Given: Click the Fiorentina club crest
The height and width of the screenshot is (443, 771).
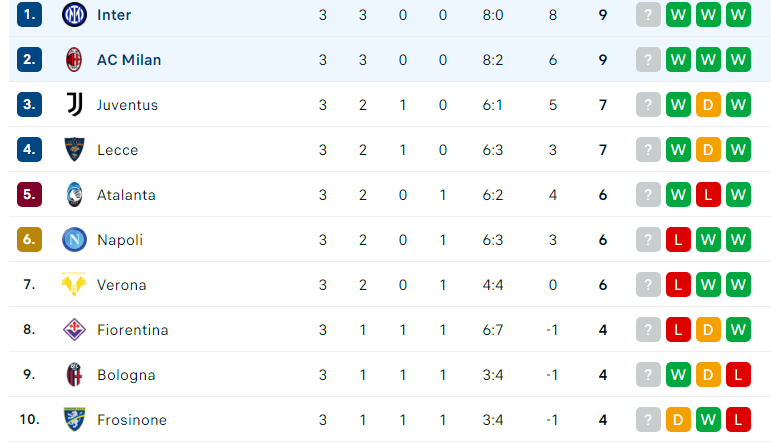Looking at the screenshot, I should coord(74,329).
